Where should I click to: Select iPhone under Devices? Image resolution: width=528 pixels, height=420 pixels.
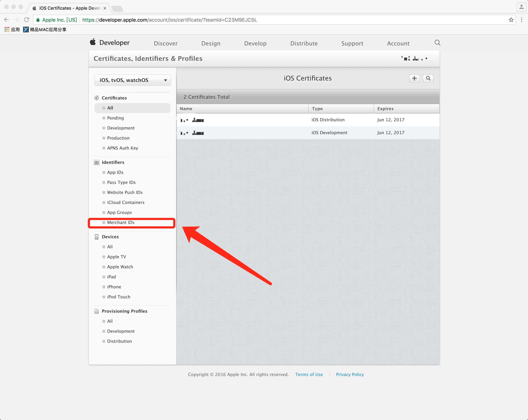tap(114, 287)
